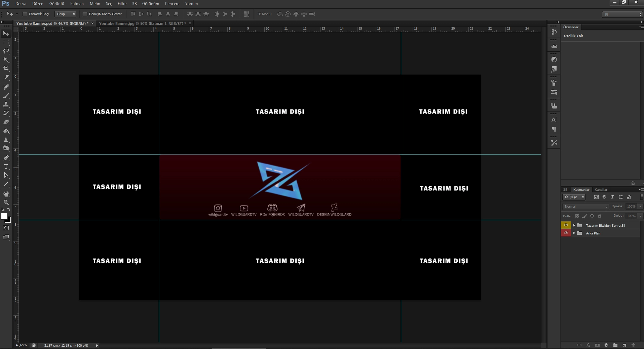Reset default foreground background colors
644x349 pixels.
[3, 210]
